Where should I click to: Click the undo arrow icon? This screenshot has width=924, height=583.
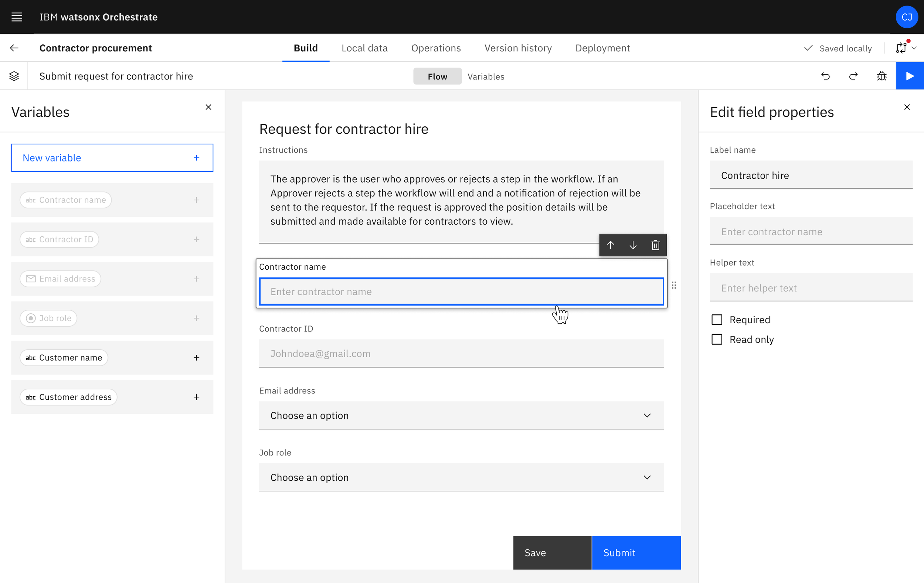click(x=825, y=76)
